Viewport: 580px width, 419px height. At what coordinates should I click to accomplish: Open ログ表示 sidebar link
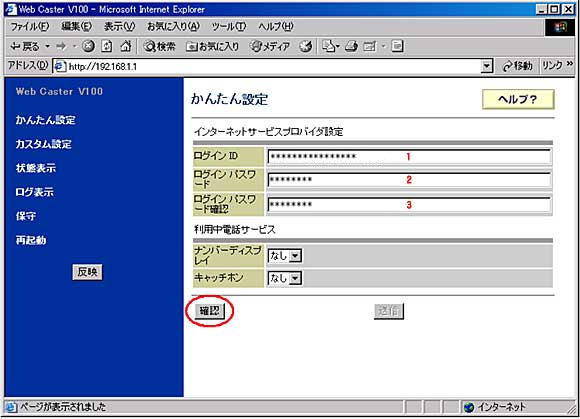coord(34,192)
